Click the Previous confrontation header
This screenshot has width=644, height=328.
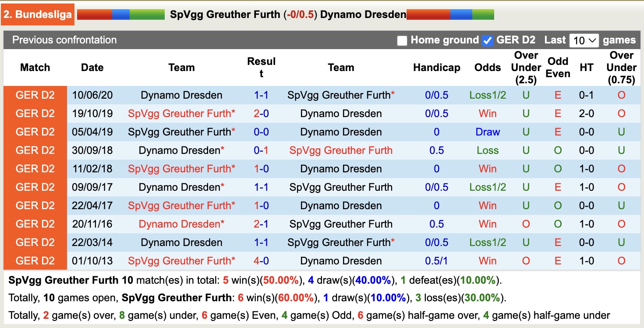(64, 40)
